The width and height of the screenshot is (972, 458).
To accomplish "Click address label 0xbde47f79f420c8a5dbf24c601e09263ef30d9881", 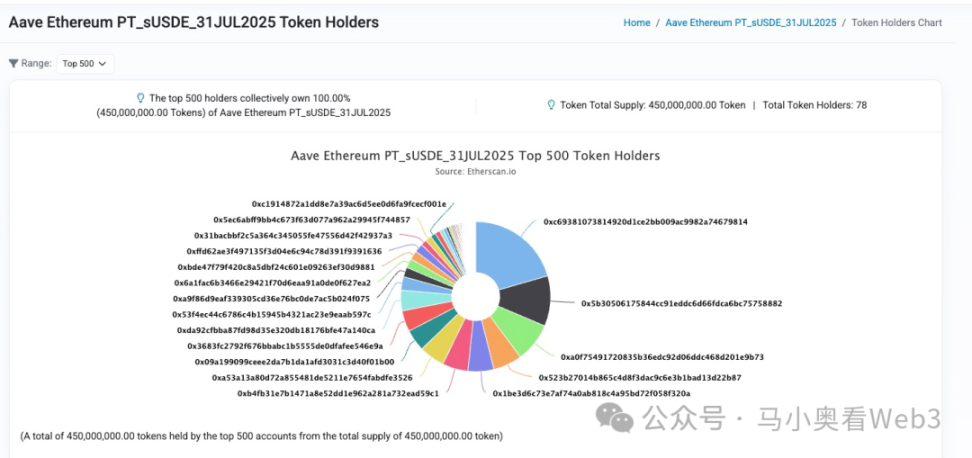I will tap(276, 267).
